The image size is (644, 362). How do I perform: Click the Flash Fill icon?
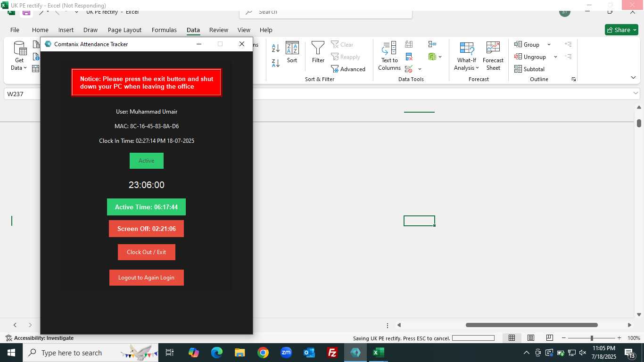pyautogui.click(x=409, y=44)
